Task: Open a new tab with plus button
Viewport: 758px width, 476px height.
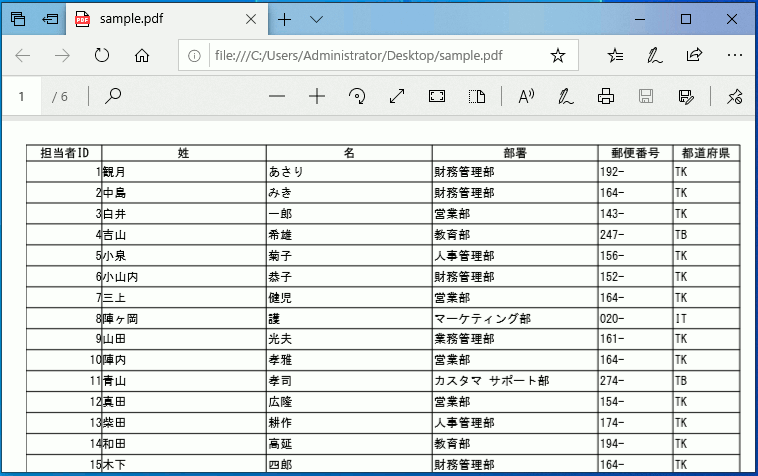Action: coord(285,19)
